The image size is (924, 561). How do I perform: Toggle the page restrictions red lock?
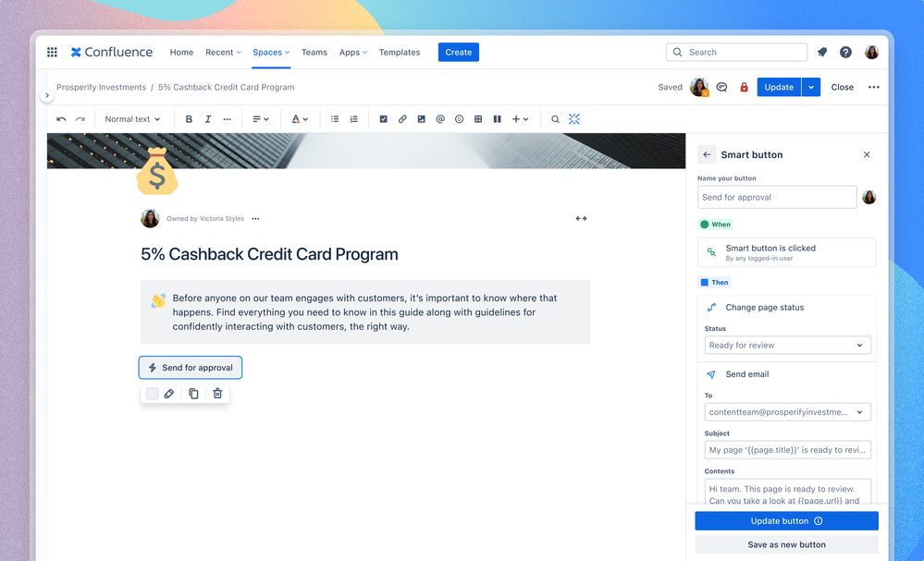[744, 87]
